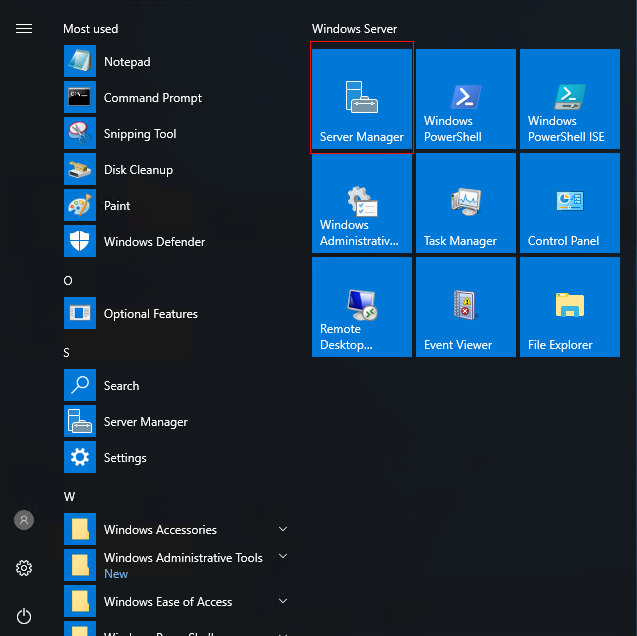Open the Remote Desktop Connection tile
637x636 pixels.
tap(362, 307)
